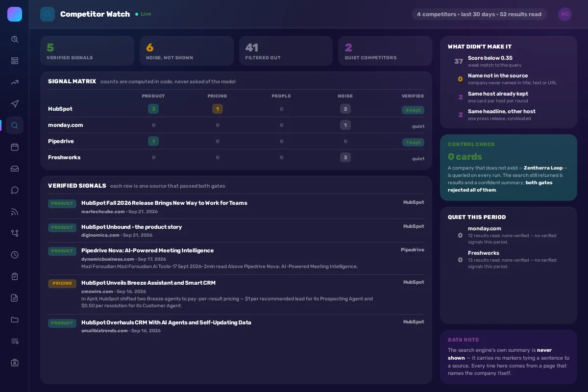Click the martechcube.com source text
This screenshot has height=392, width=588.
pyautogui.click(x=103, y=212)
